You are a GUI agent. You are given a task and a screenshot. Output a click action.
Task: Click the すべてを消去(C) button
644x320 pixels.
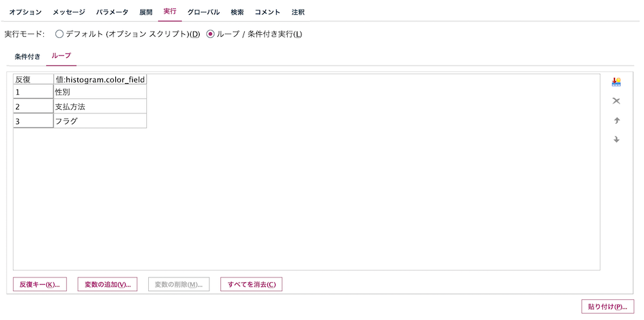251,284
